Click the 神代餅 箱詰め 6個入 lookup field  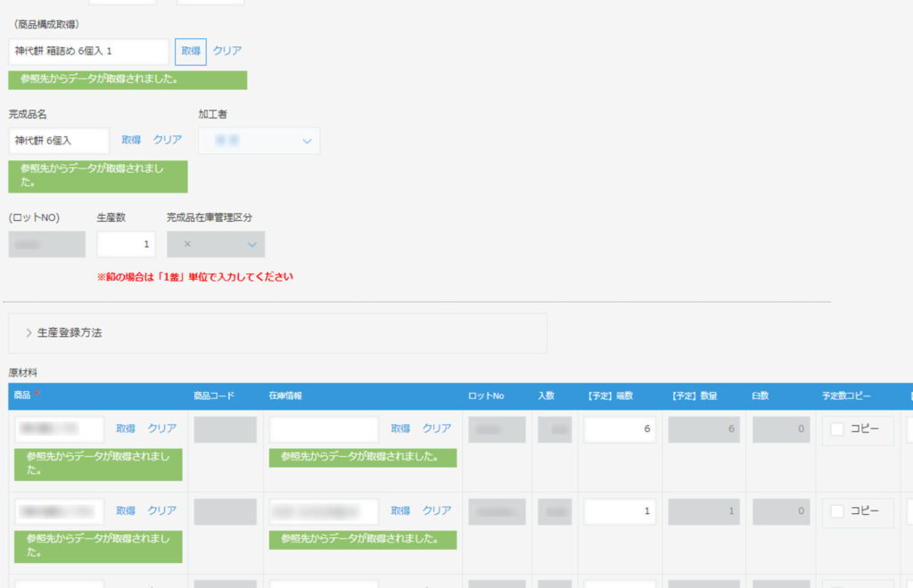[88, 52]
